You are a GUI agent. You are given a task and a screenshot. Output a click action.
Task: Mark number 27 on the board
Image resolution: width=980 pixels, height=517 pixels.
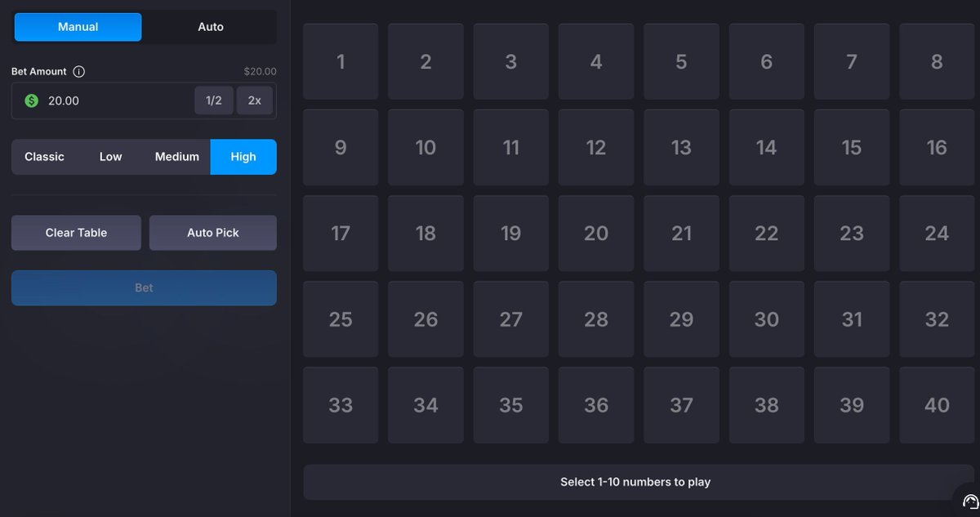point(511,319)
